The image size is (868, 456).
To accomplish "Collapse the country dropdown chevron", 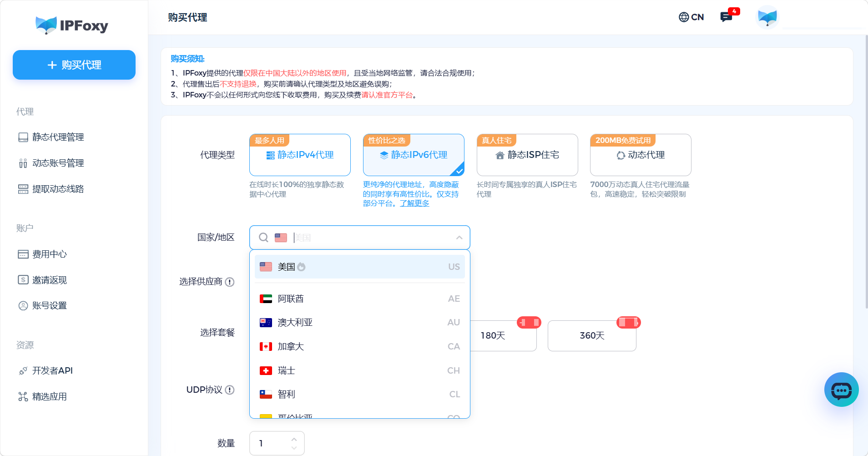I will [x=459, y=238].
